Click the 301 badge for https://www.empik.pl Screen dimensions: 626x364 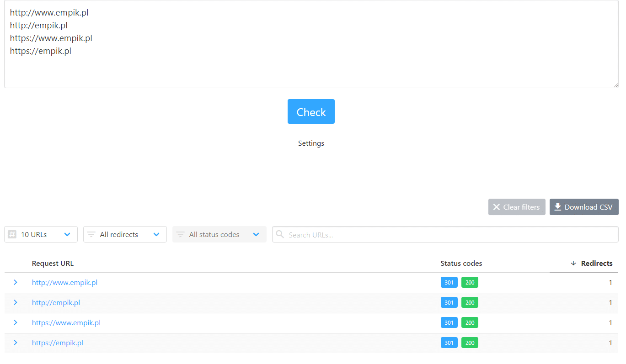tap(449, 323)
